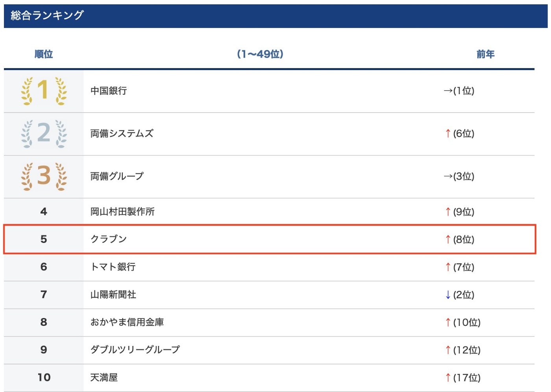Click the 前年 column header
Screen dimensions: 551x392
click(x=485, y=54)
